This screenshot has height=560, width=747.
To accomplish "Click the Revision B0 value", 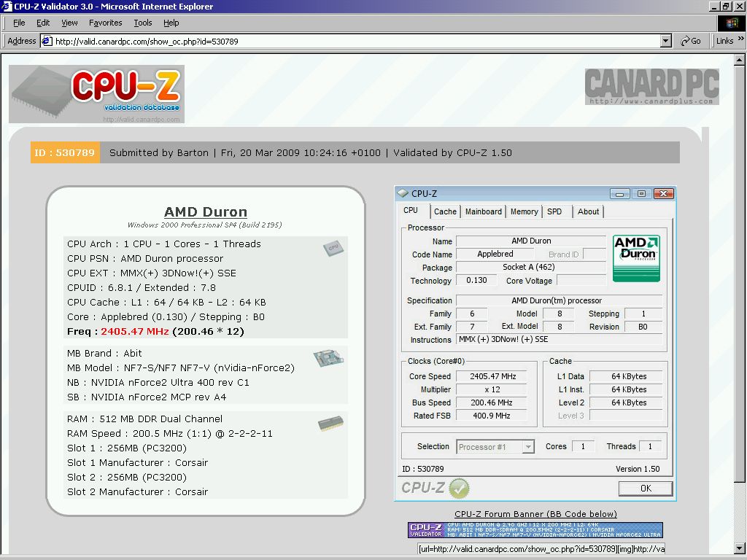I will point(643,327).
